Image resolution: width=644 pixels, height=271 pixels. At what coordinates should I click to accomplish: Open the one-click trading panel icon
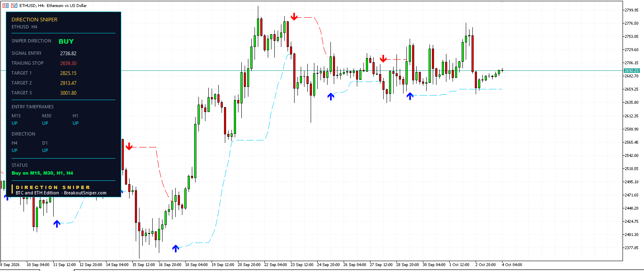5,6
